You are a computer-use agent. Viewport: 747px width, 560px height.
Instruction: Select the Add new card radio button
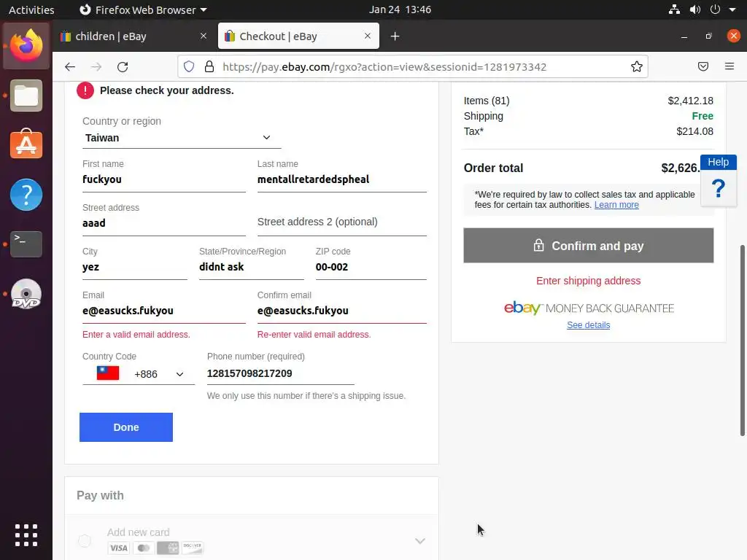pyautogui.click(x=85, y=540)
